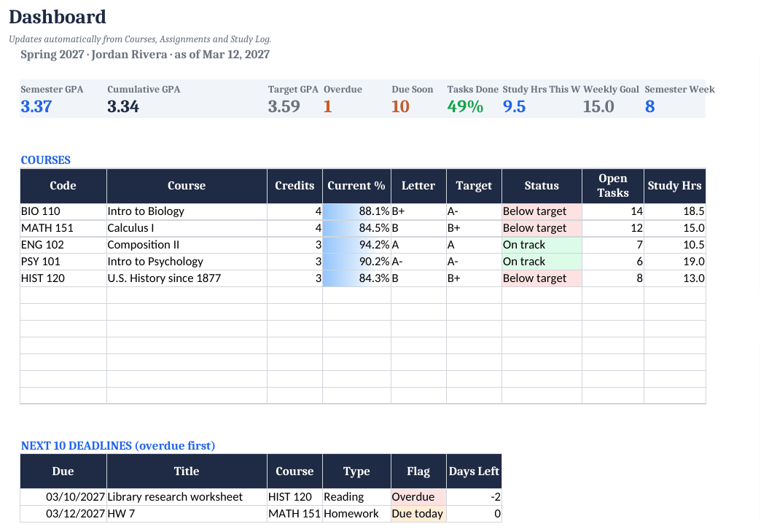This screenshot has width=769, height=532.
Task: Select the Code column header
Action: (63, 186)
